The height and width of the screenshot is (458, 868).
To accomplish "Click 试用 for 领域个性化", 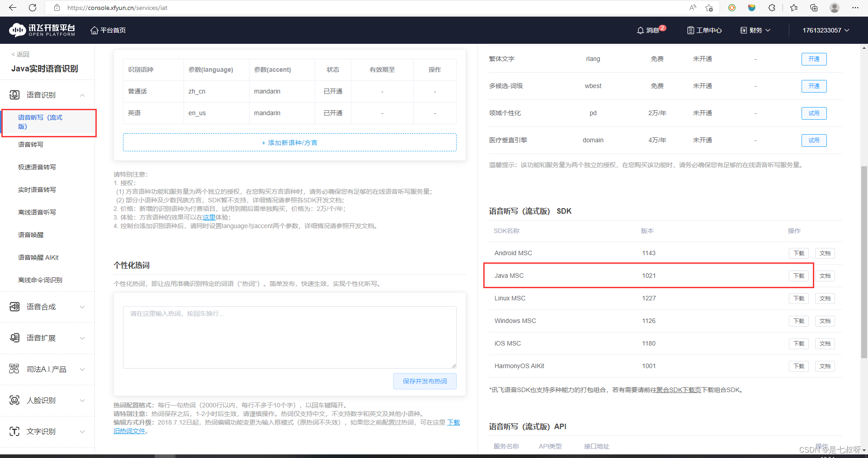I will point(814,113).
